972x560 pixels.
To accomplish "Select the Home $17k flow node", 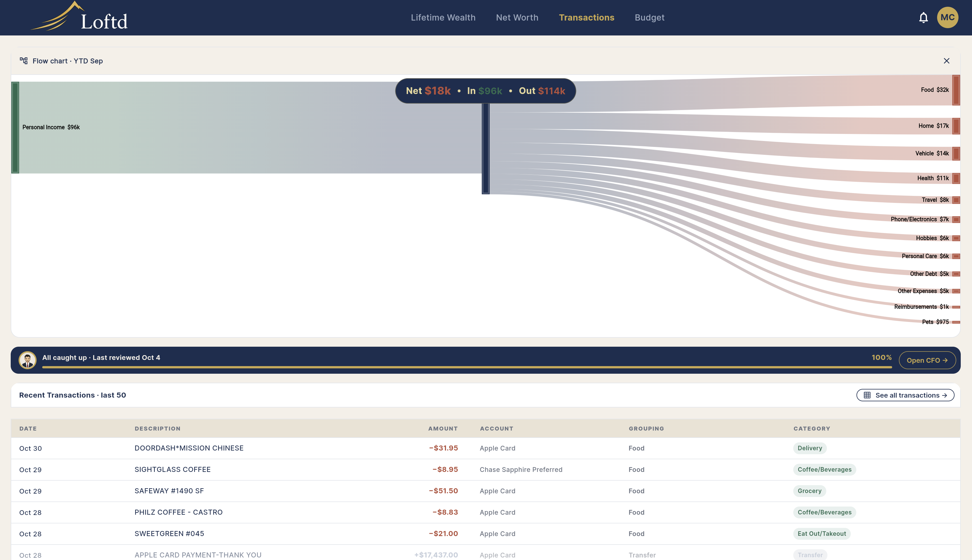I will pyautogui.click(x=956, y=126).
